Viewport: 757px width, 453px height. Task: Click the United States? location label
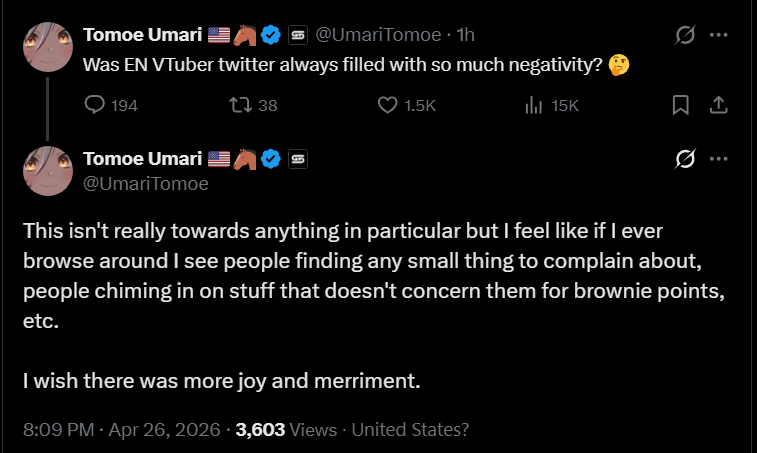pos(410,430)
